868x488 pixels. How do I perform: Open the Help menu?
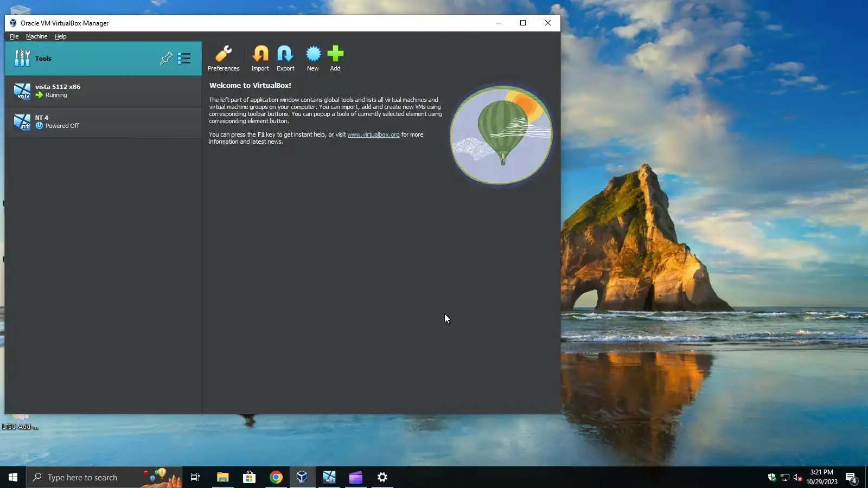click(x=60, y=36)
